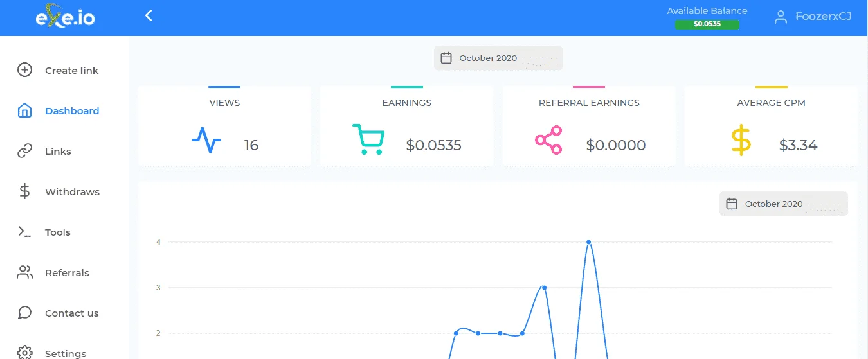Click the green $0.0535 balance badge
This screenshot has height=359, width=868.
707,24
